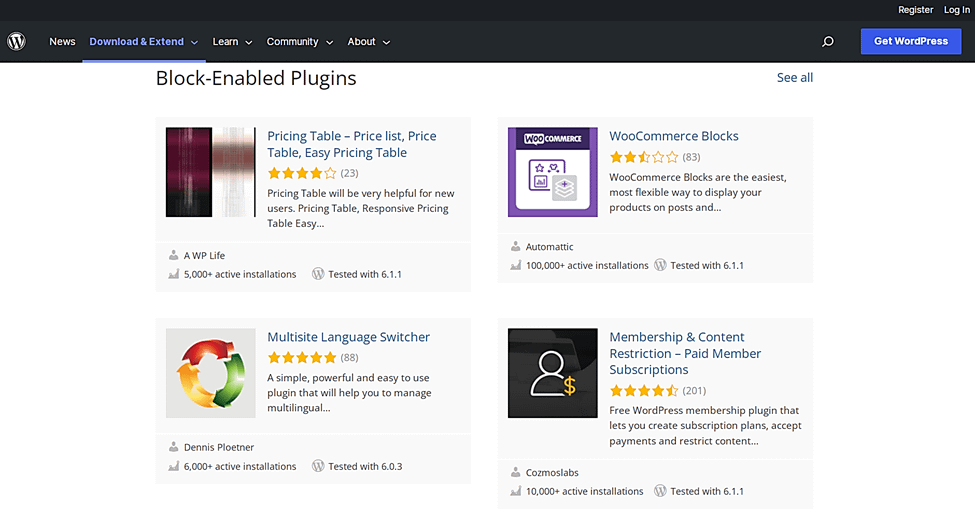975x532 pixels.
Task: Click the author icon next to Automattic
Action: pyautogui.click(x=516, y=247)
